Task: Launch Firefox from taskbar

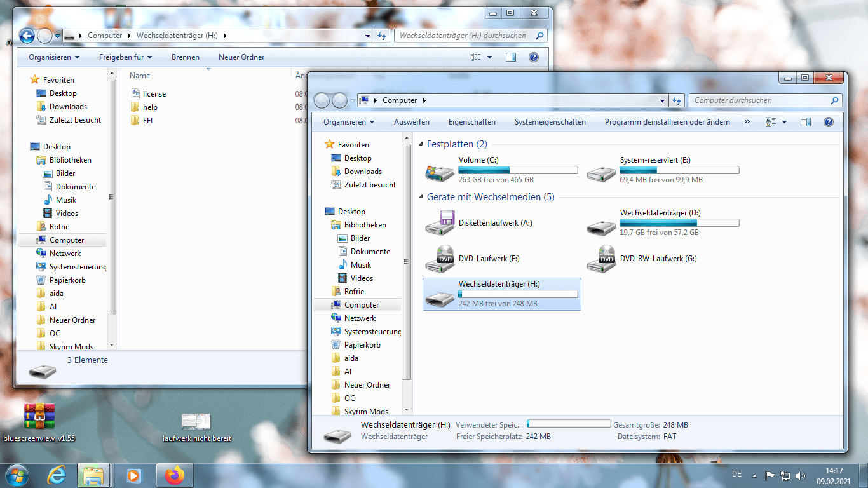Action: point(173,475)
